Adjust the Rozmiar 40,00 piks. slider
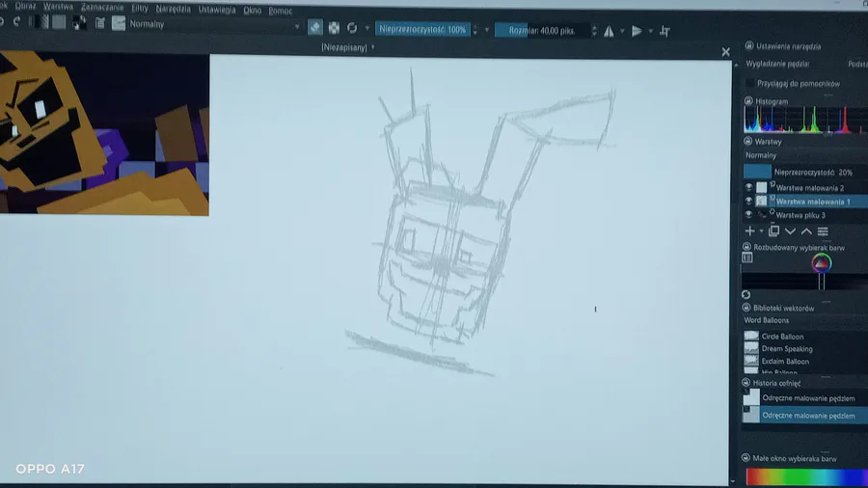The image size is (868, 488). tap(541, 31)
